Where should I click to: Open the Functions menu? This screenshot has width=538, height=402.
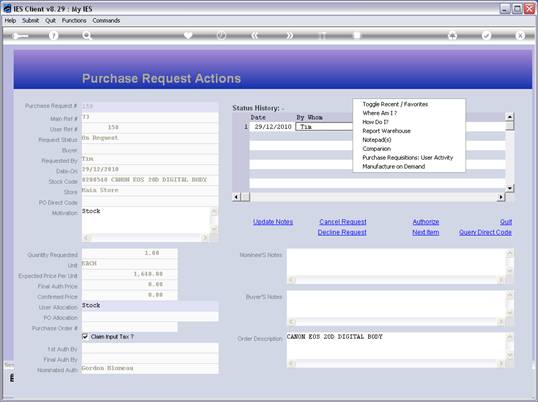74,21
